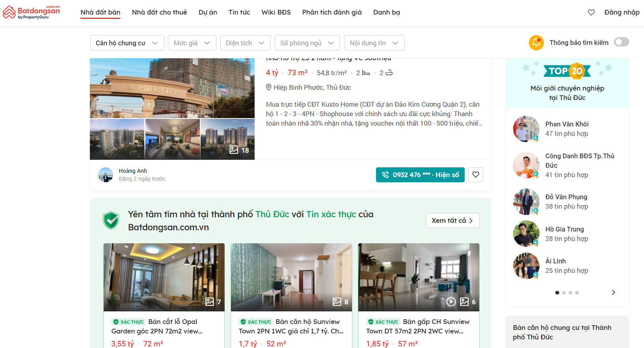Reveal phone number 0932 476 Hiện số
The image size is (644, 348).
420,175
